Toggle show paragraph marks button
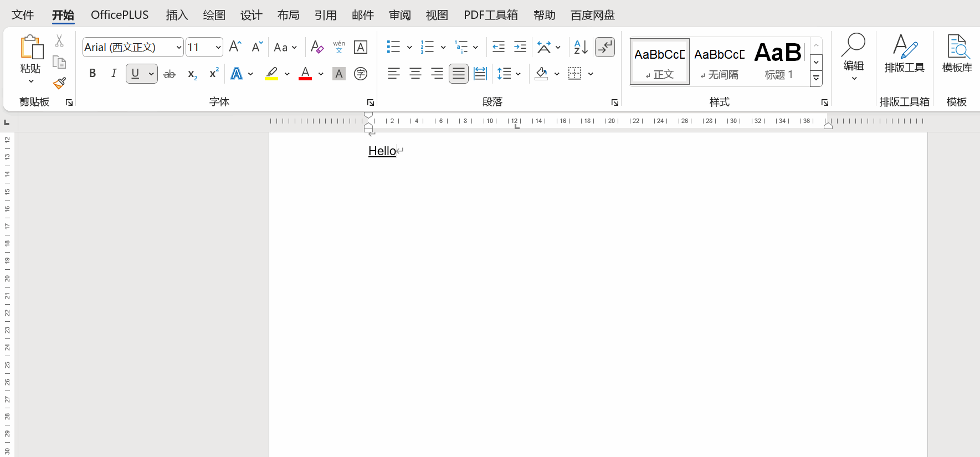Viewport: 980px width, 457px height. click(x=604, y=47)
